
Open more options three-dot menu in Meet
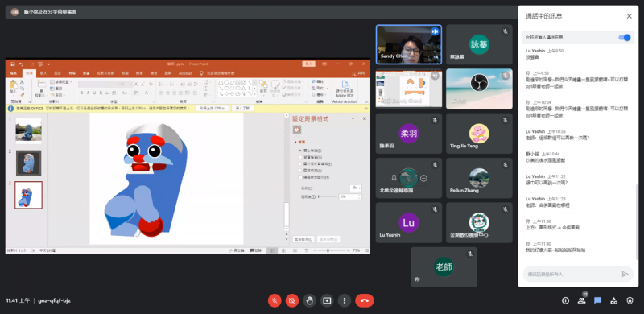pyautogui.click(x=345, y=300)
